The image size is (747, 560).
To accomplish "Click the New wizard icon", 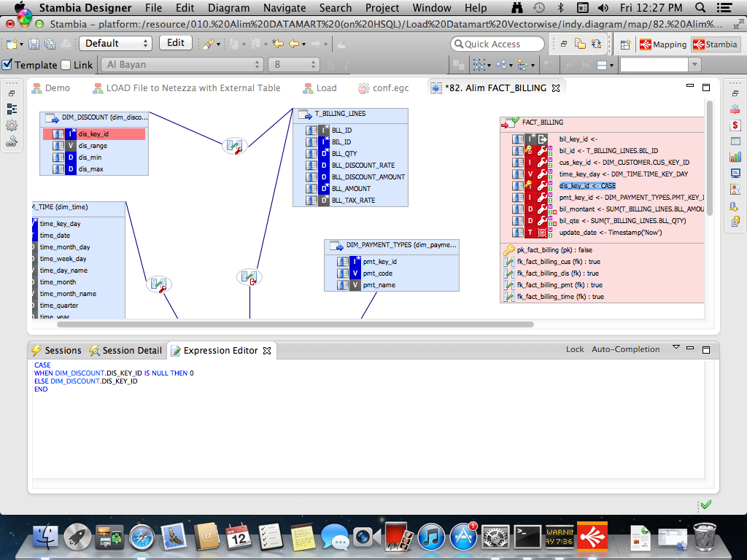I will point(12,44).
